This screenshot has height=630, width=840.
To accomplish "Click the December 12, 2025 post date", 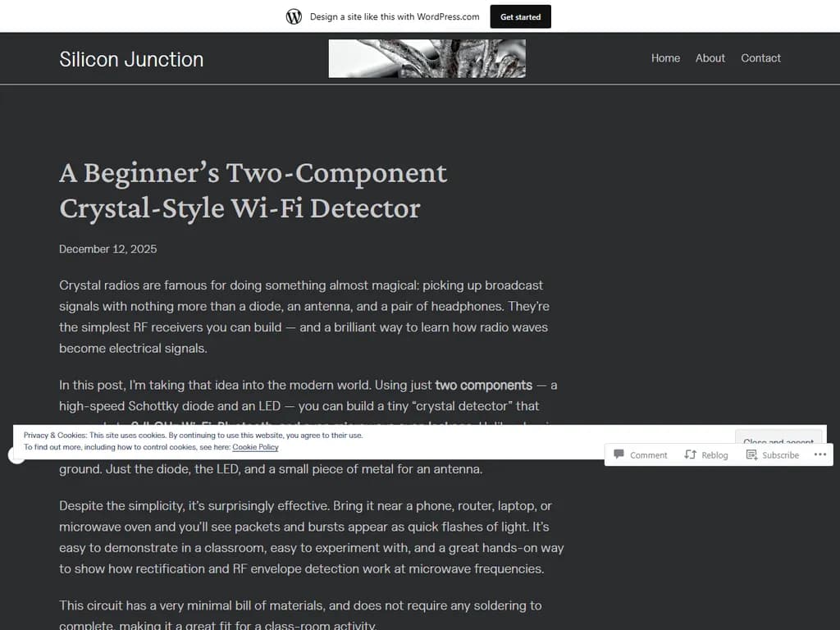I will click(107, 249).
